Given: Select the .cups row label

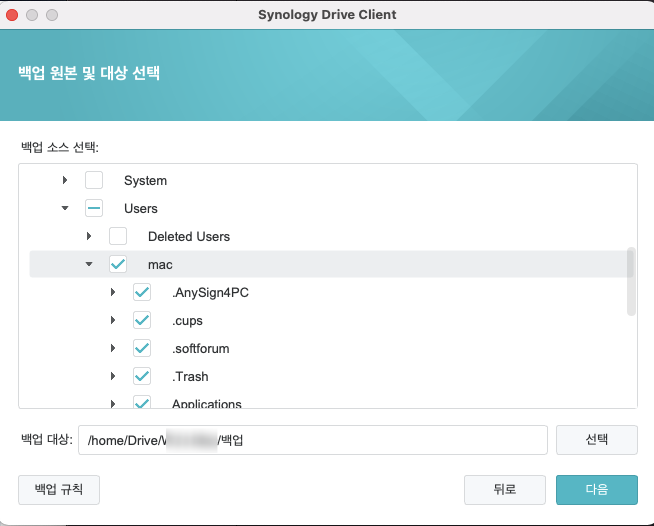Looking at the screenshot, I should (187, 320).
